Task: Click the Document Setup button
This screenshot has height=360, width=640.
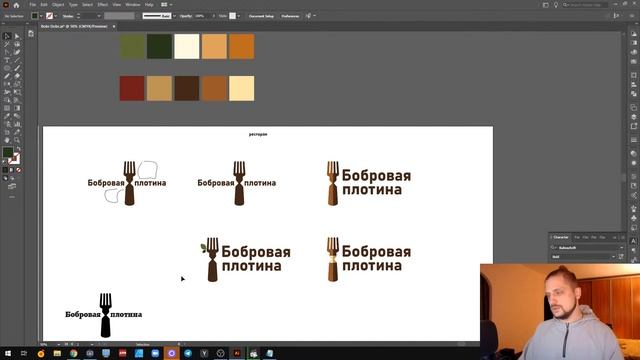Action: click(x=261, y=16)
